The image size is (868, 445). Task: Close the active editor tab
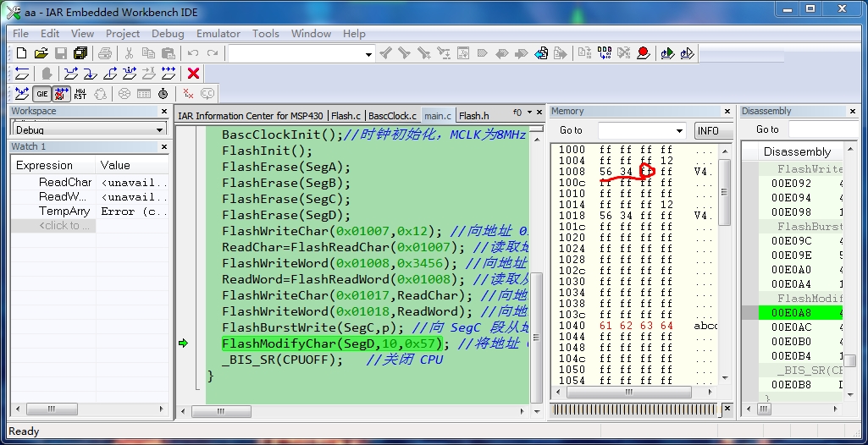(539, 113)
